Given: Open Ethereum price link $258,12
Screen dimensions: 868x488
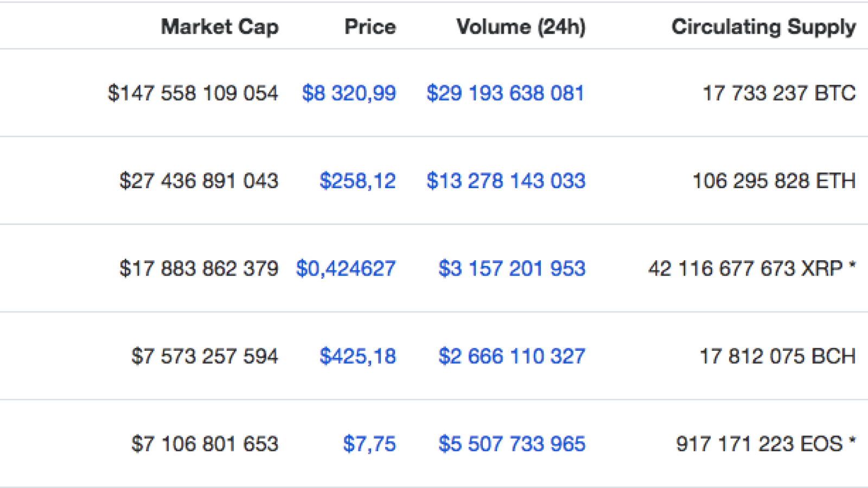Looking at the screenshot, I should click(x=358, y=181).
